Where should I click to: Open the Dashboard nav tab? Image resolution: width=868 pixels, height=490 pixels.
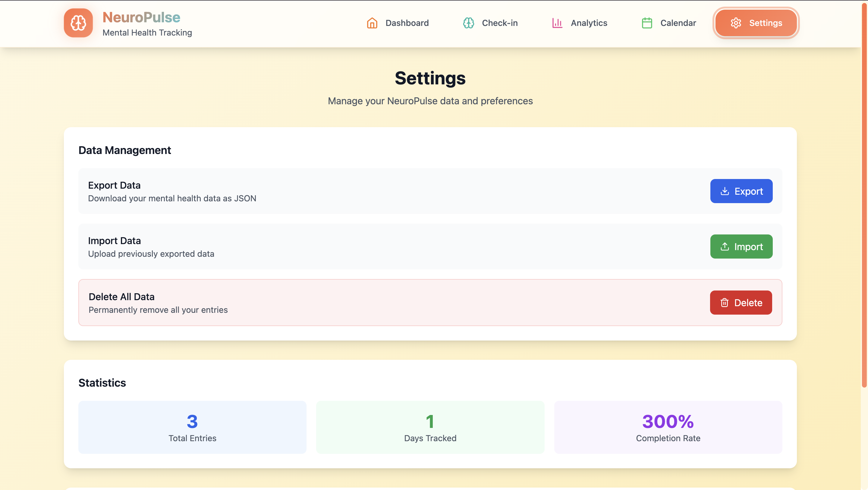click(407, 23)
